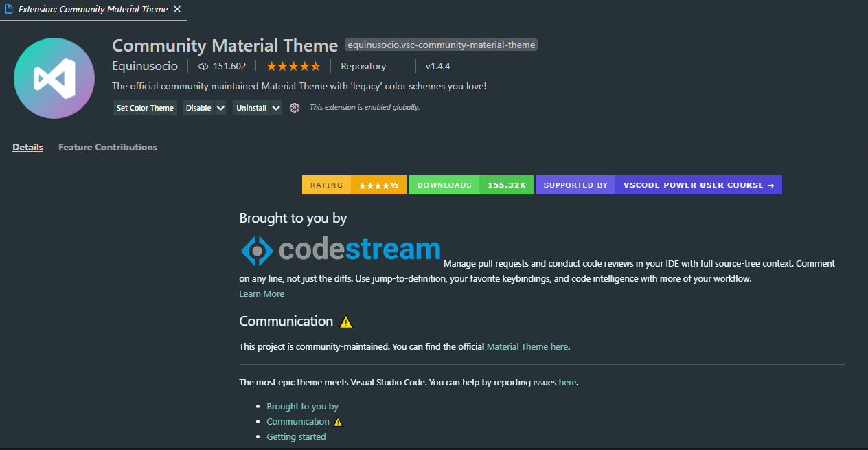Click the 'here' link for reporting issues
This screenshot has width=868, height=450.
(x=567, y=382)
